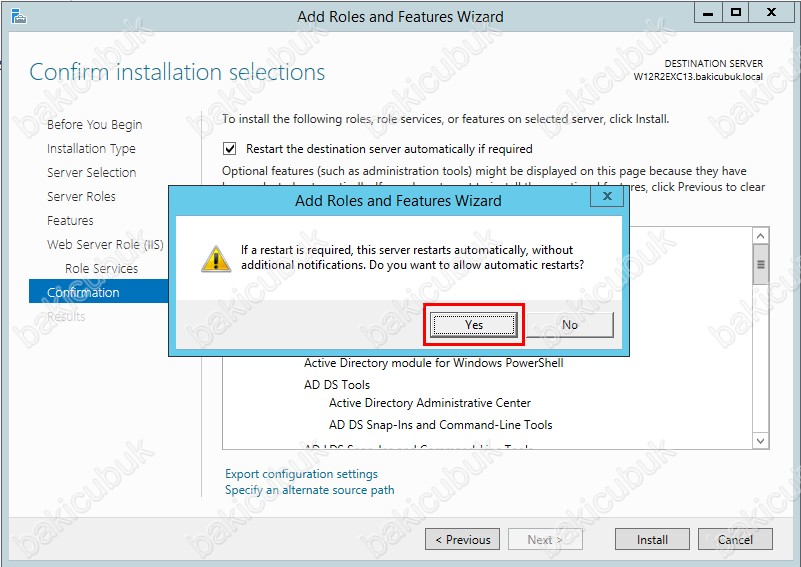The height and width of the screenshot is (567, 801).
Task: Open the Export configuration settings link
Action: click(301, 474)
